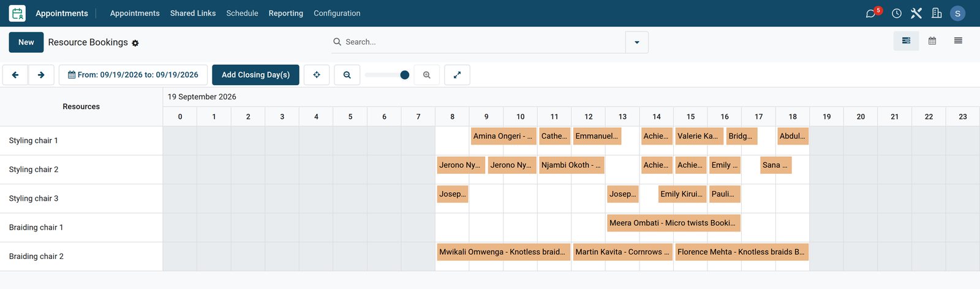Switch to the Gantt view icon

coord(906,41)
